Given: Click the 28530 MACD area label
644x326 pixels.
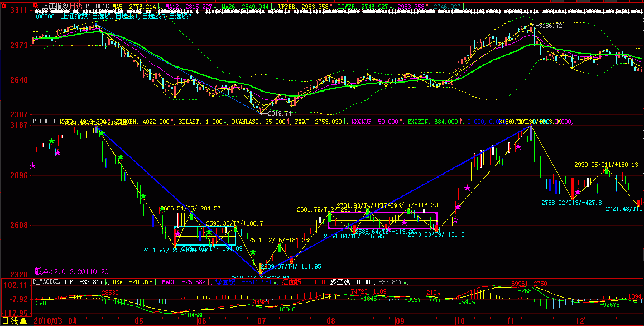Looking at the screenshot, I should click(x=110, y=293).
